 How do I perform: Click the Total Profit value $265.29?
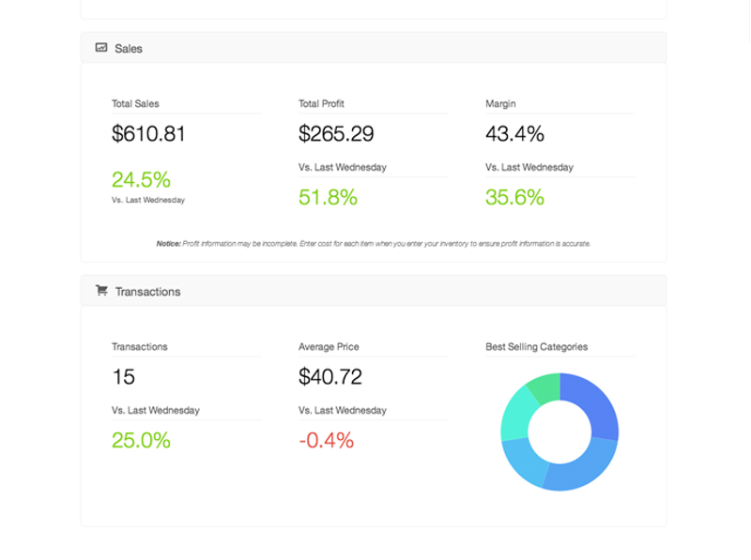click(x=335, y=134)
